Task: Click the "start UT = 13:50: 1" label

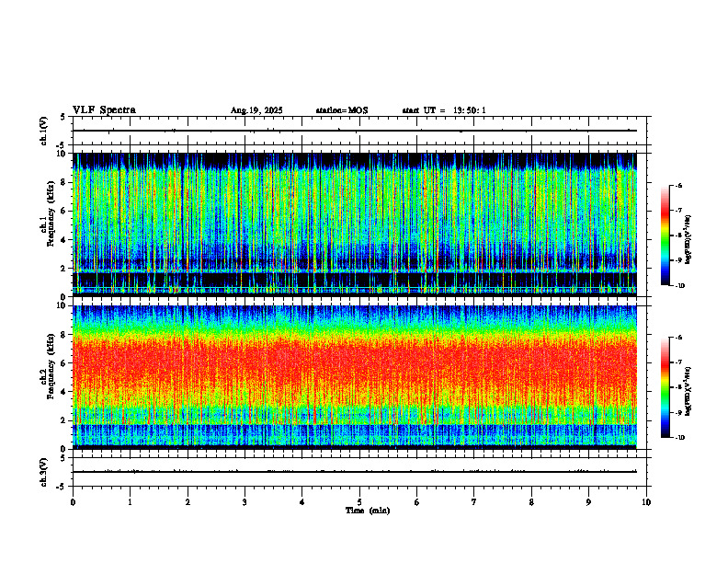Action: click(444, 110)
